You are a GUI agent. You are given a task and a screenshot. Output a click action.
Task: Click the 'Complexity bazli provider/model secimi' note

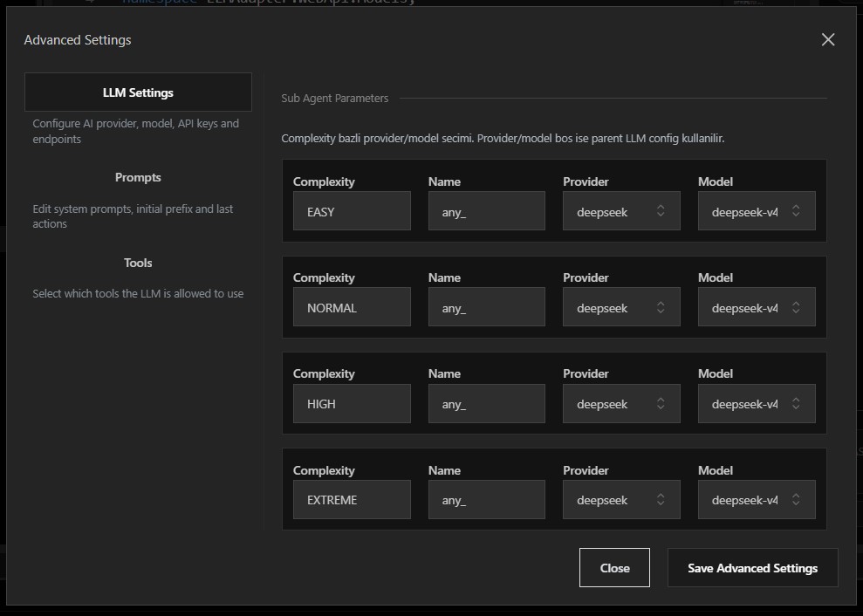[x=503, y=138]
